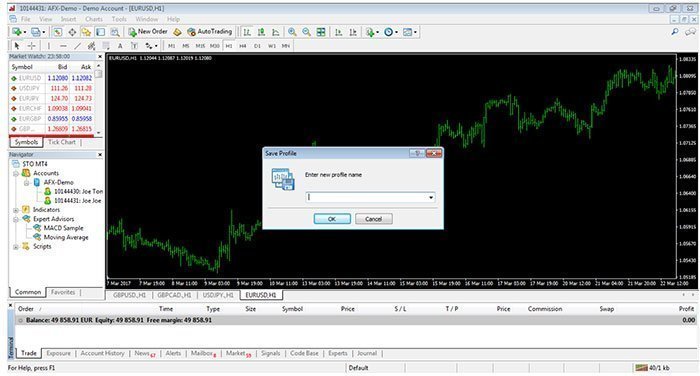This screenshot has height=376, width=700.
Task: Switch to the GBPUSD,H1 chart tab
Action: click(x=129, y=295)
